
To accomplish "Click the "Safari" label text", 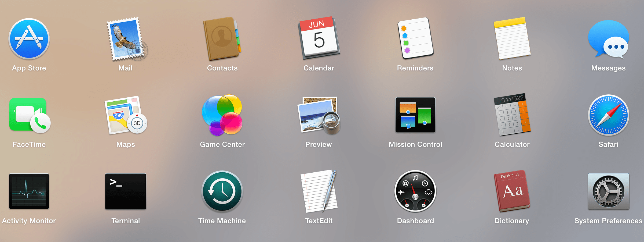I will pyautogui.click(x=609, y=144).
